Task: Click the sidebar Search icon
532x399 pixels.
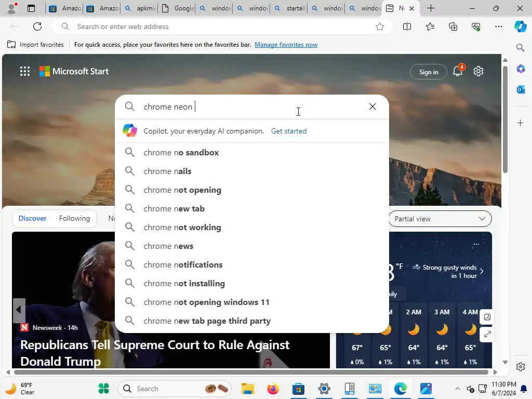Action: (x=521, y=47)
